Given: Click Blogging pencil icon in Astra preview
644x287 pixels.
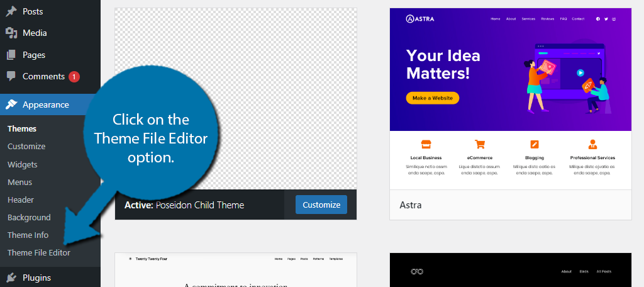Looking at the screenshot, I should 535,144.
